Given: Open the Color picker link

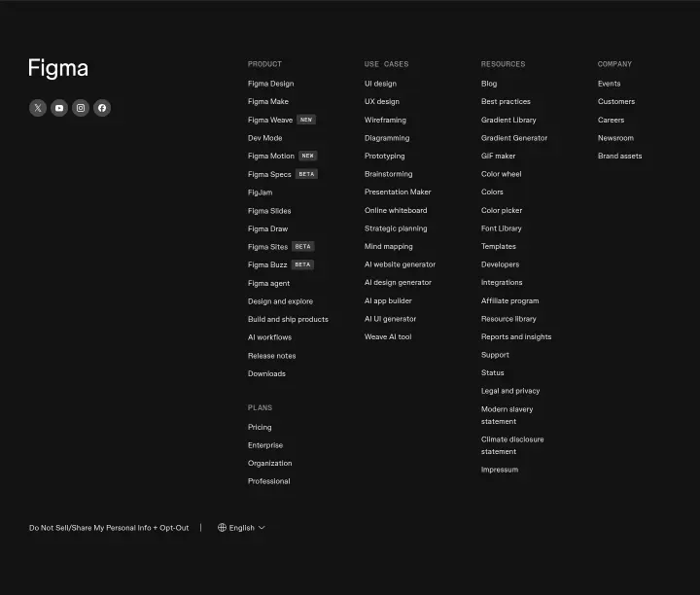Looking at the screenshot, I should pyautogui.click(x=502, y=210).
